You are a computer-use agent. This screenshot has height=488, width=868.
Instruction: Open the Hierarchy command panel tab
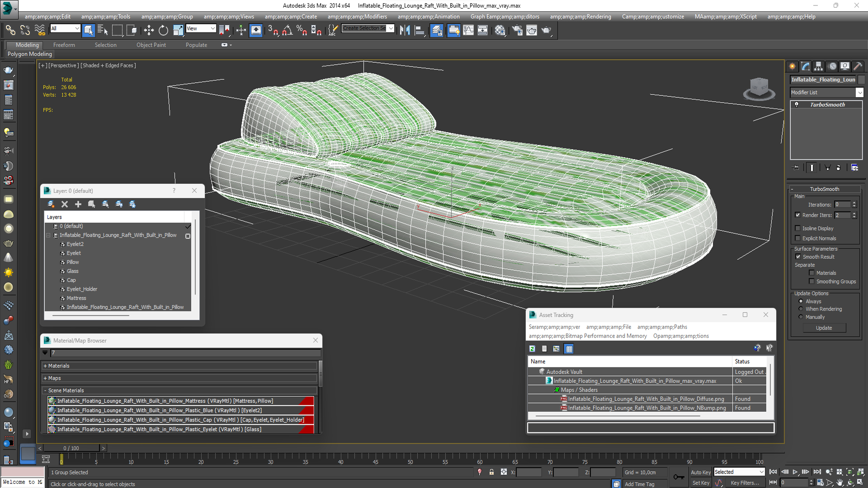(x=818, y=66)
